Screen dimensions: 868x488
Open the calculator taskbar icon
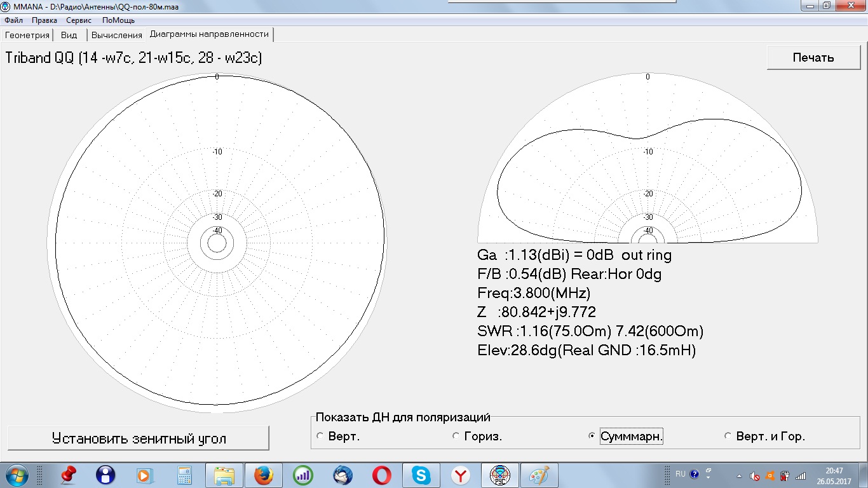(184, 475)
